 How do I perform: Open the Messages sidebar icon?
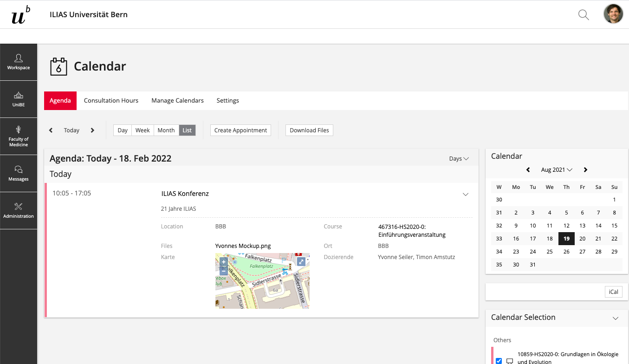click(19, 173)
